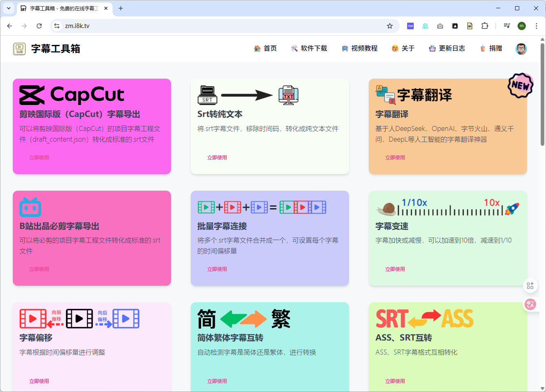Click the TDK extension icon
This screenshot has width=546, height=392.
coord(410,26)
